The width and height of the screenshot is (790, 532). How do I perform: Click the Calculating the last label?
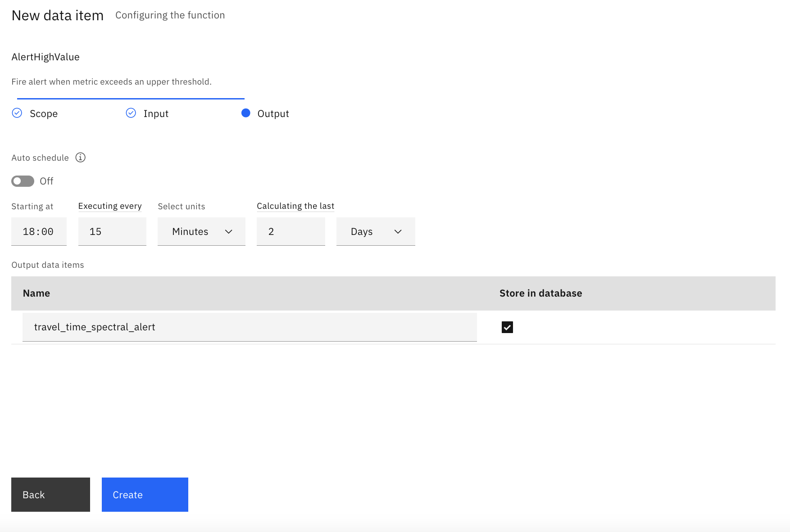point(295,206)
